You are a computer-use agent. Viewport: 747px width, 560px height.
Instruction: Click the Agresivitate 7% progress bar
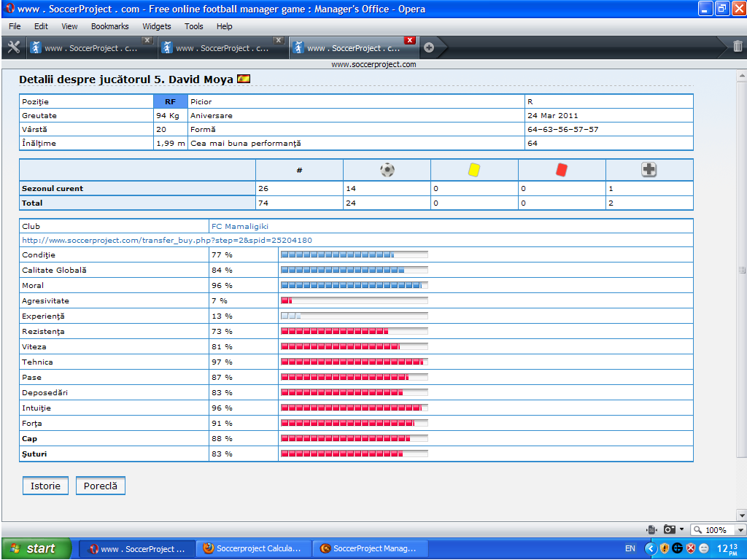coord(355,300)
